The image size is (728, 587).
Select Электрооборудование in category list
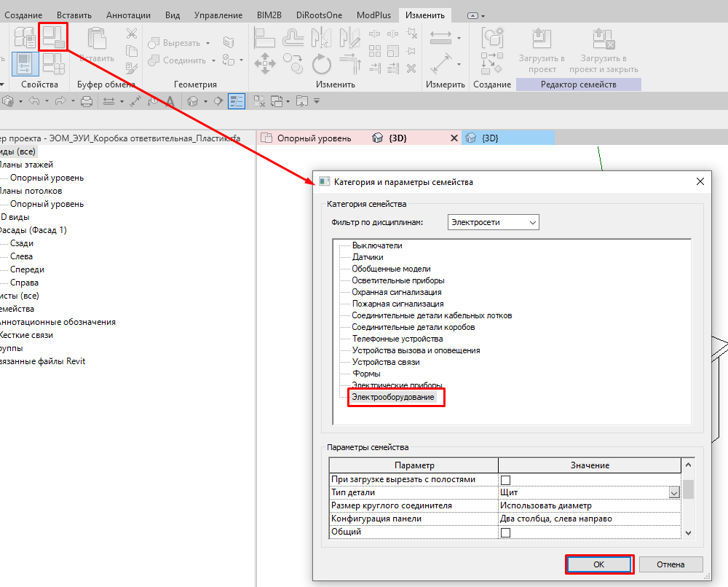tap(393, 397)
